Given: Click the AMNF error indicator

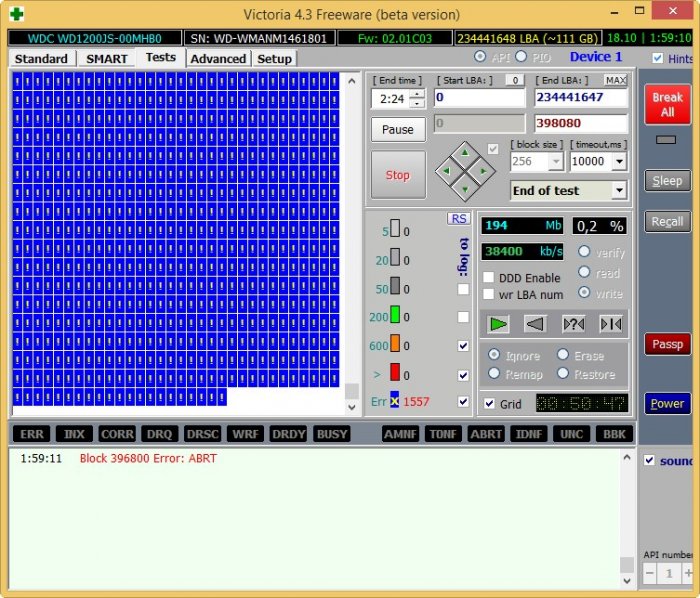Looking at the screenshot, I should coord(400,434).
